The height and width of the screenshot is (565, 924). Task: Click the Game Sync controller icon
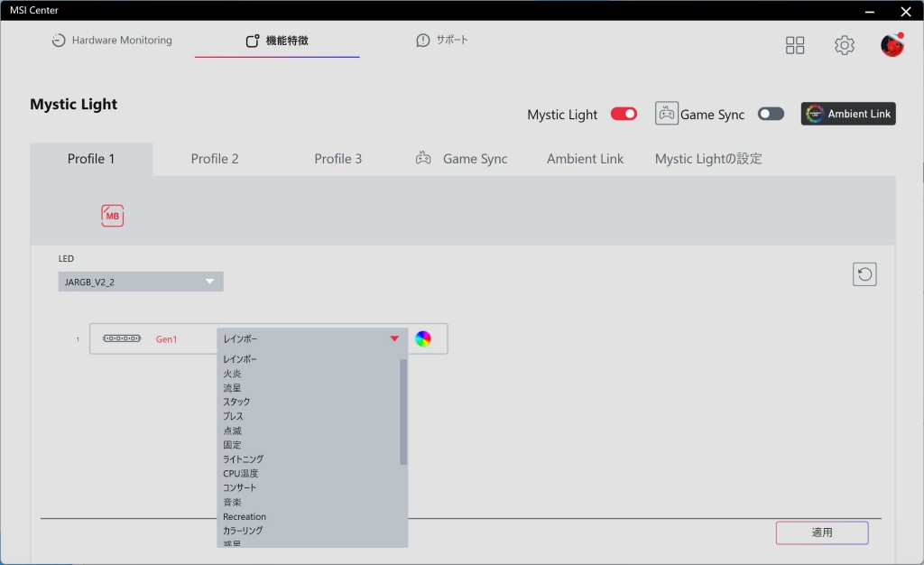[x=666, y=114]
